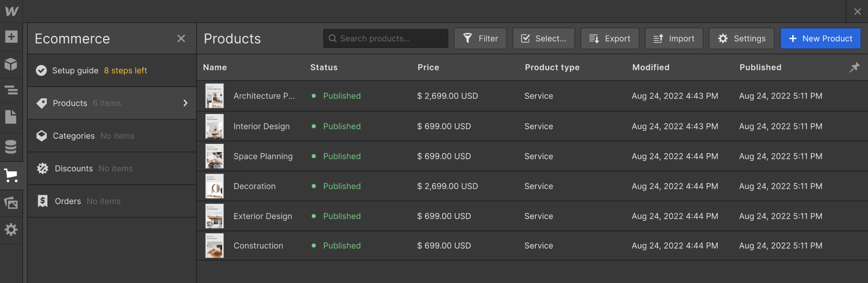The height and width of the screenshot is (283, 868).
Task: Click the Select products checkbox button
Action: tap(543, 39)
